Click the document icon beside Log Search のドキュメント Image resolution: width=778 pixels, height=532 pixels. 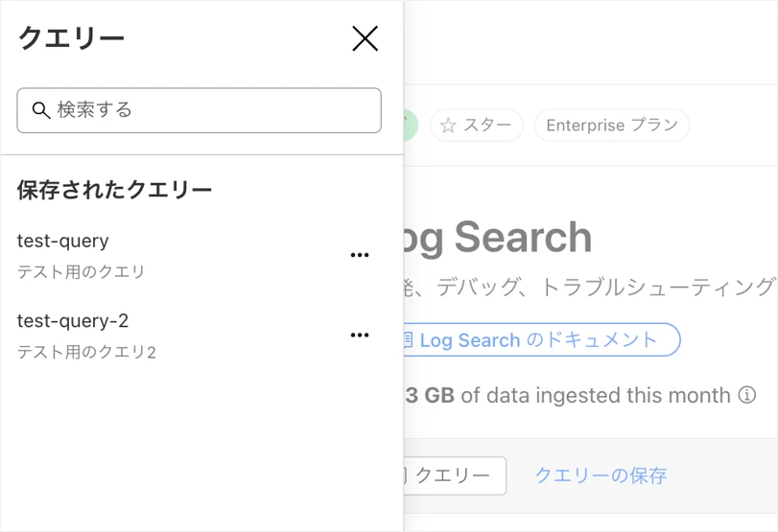(407, 340)
